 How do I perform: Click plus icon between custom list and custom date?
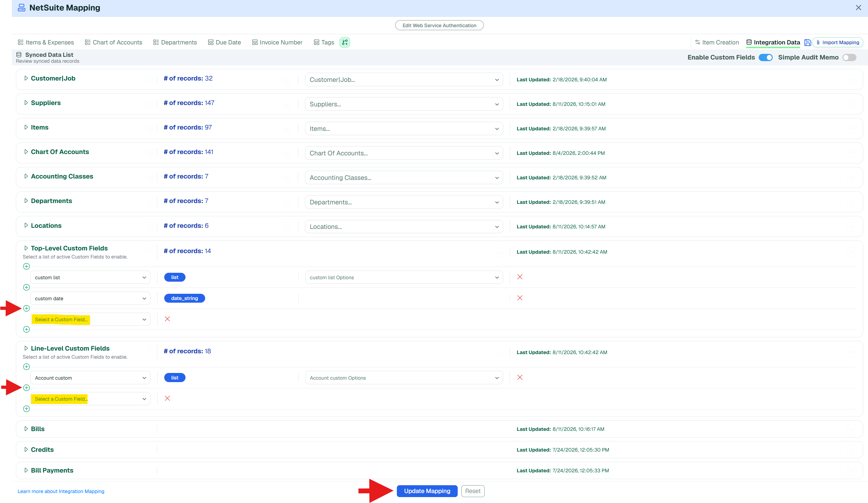27,287
